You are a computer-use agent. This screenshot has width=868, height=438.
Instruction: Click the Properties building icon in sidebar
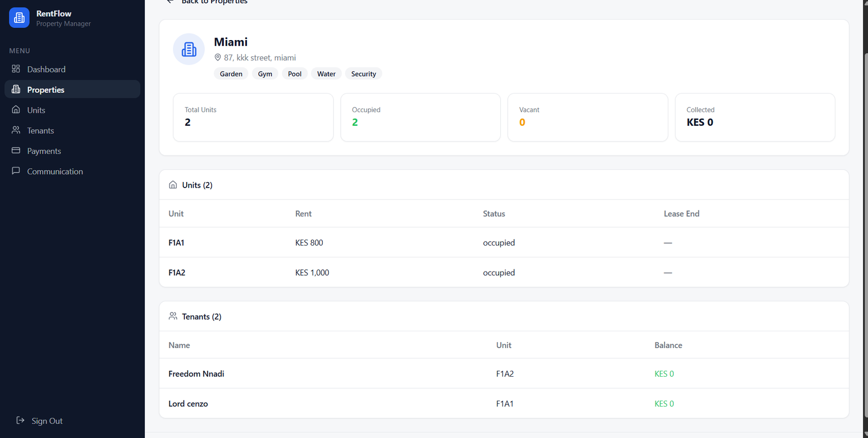pyautogui.click(x=16, y=89)
